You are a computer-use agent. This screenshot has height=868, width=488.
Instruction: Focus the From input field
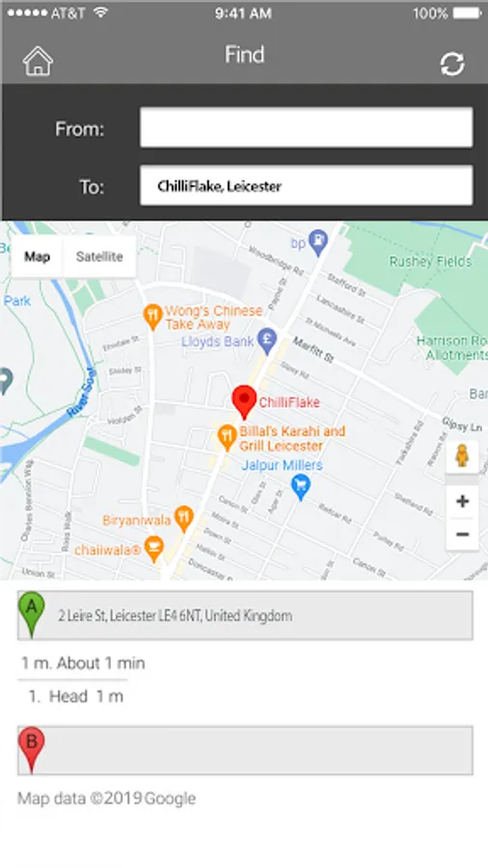[306, 128]
